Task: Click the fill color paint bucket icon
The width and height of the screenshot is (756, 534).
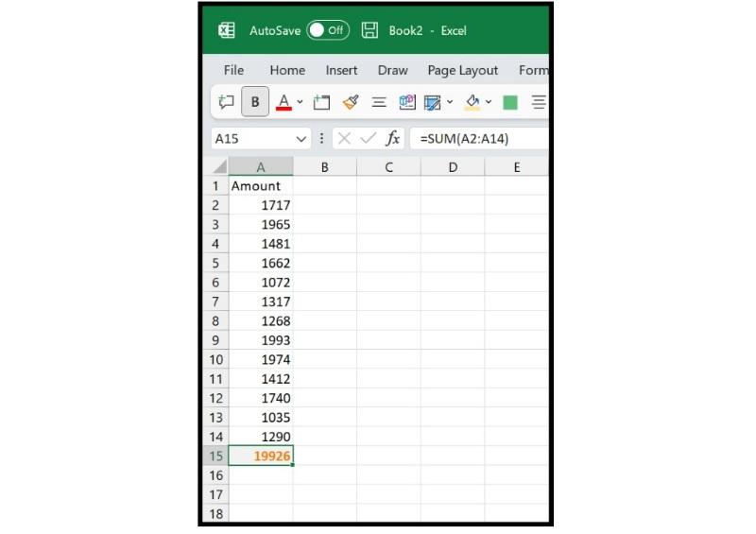Action: (472, 102)
